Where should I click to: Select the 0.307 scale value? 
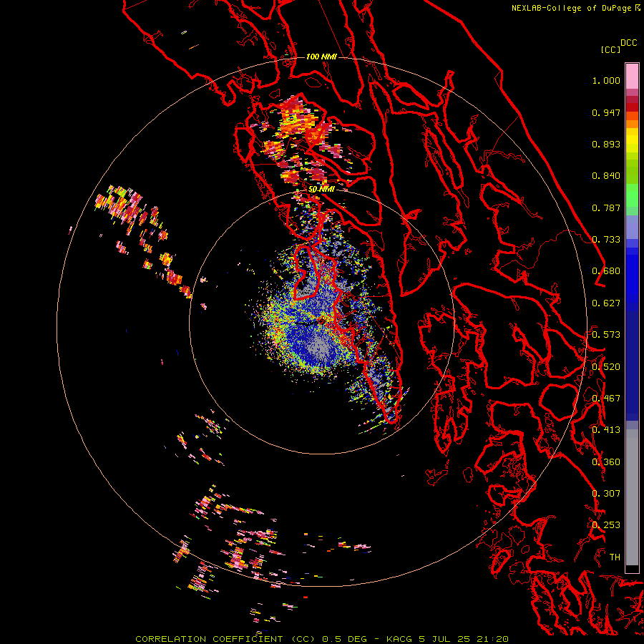click(x=606, y=494)
